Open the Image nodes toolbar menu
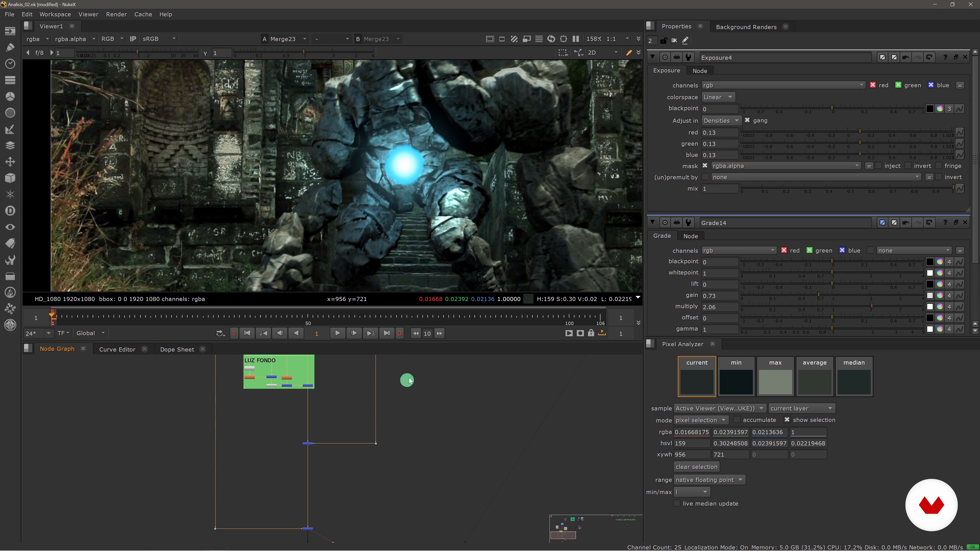 (x=10, y=31)
